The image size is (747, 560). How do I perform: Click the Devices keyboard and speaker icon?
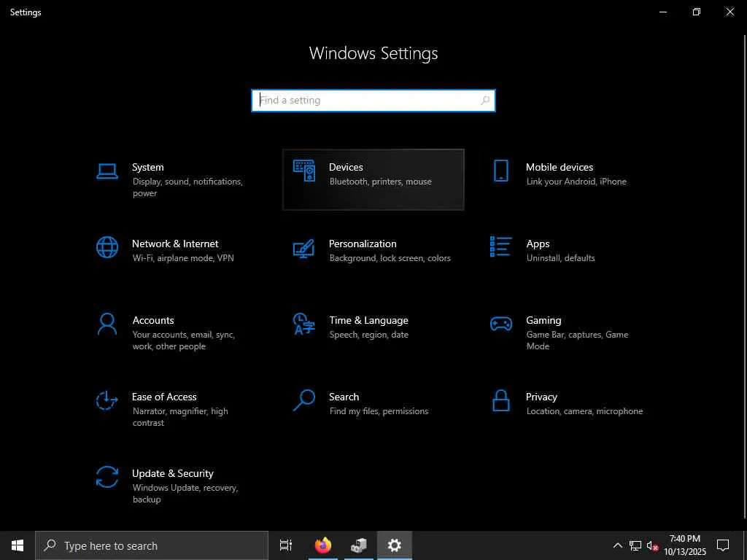304,171
